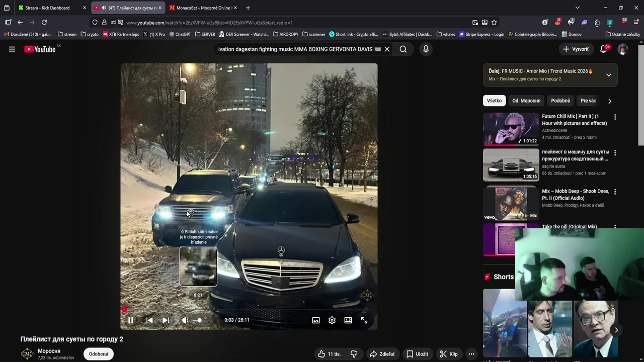
Task: Open video player settings gear
Action: [332, 320]
